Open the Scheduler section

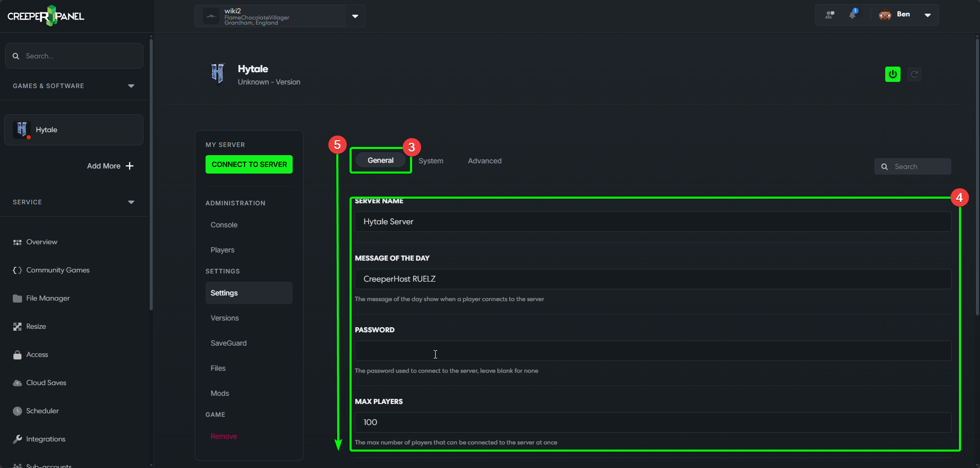[42, 411]
